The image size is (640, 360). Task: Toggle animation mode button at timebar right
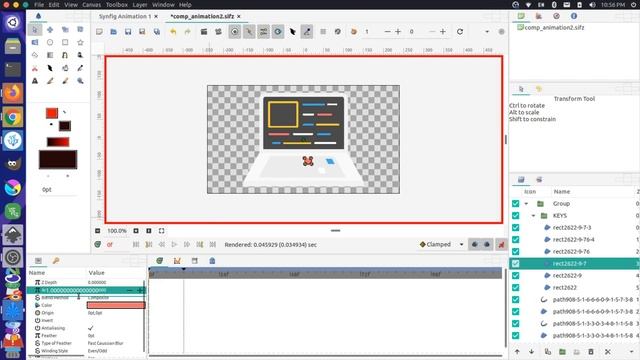tap(501, 244)
